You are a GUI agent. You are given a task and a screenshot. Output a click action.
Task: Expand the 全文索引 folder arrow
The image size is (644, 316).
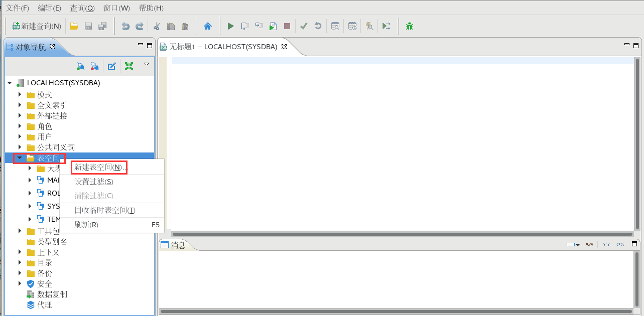point(20,105)
